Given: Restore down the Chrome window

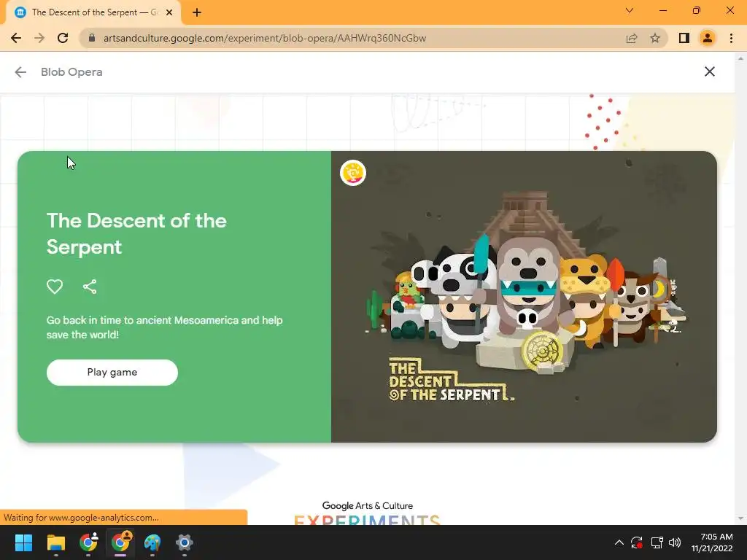Looking at the screenshot, I should 697,10.
